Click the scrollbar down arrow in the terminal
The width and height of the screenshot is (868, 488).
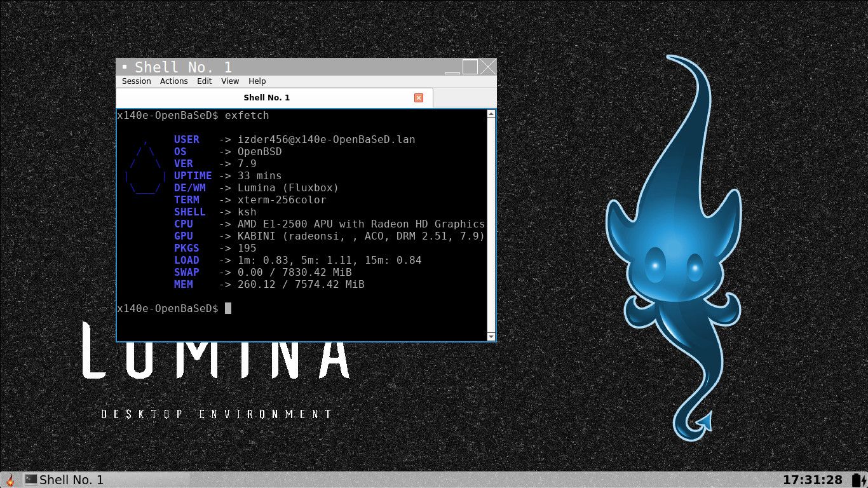(491, 336)
